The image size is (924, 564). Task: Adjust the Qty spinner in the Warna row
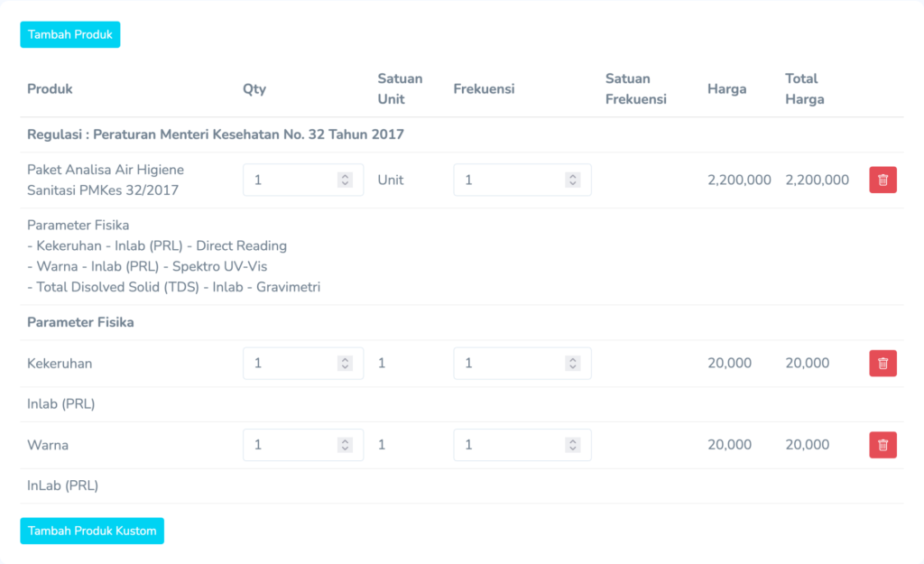coord(345,445)
